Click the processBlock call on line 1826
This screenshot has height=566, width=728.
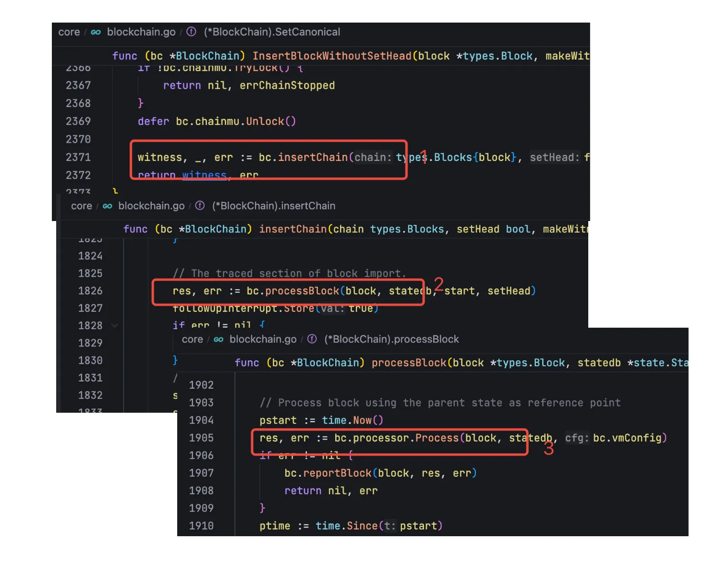302,291
